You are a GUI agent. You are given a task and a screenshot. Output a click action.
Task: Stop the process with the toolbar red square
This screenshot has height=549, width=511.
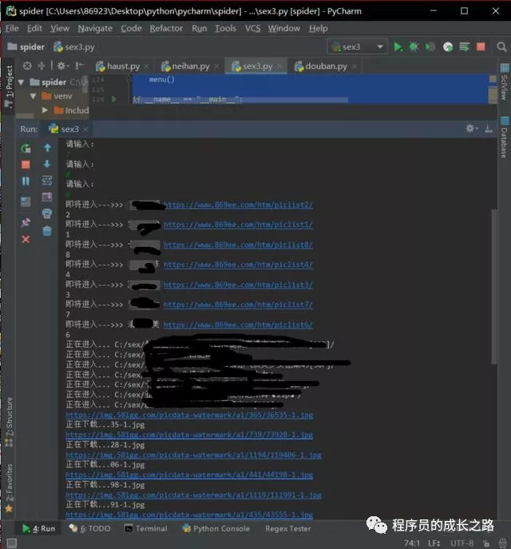pos(481,47)
